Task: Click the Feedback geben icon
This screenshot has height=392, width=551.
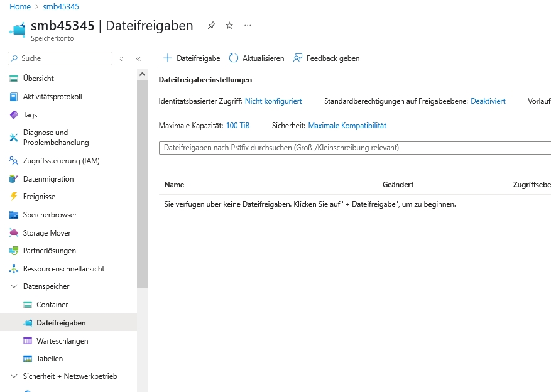Action: [x=298, y=58]
